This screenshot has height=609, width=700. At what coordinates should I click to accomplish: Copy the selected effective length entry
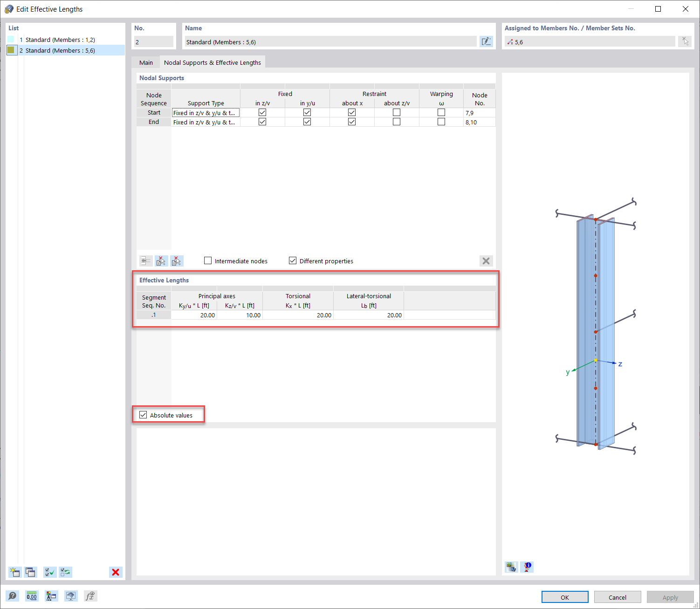pyautogui.click(x=30, y=572)
